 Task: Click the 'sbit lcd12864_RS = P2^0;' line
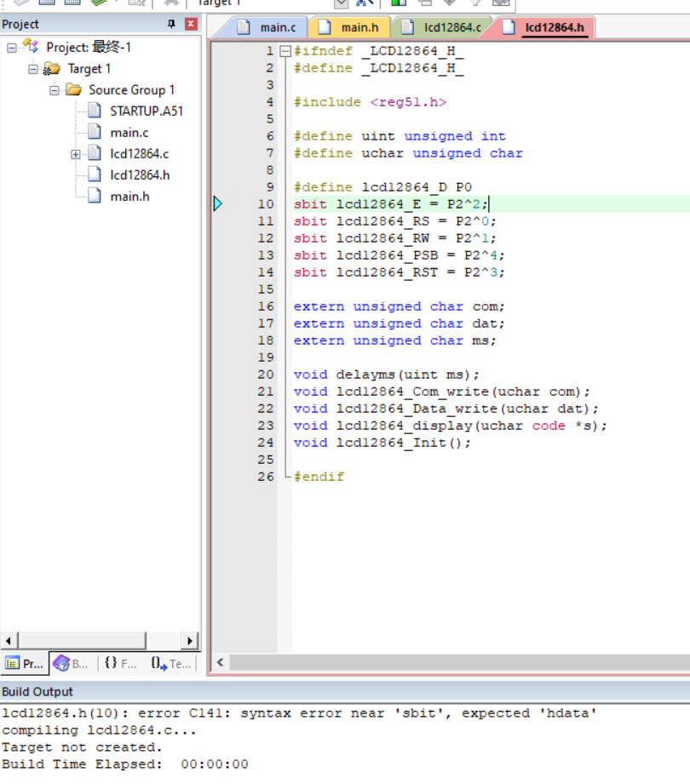point(394,221)
